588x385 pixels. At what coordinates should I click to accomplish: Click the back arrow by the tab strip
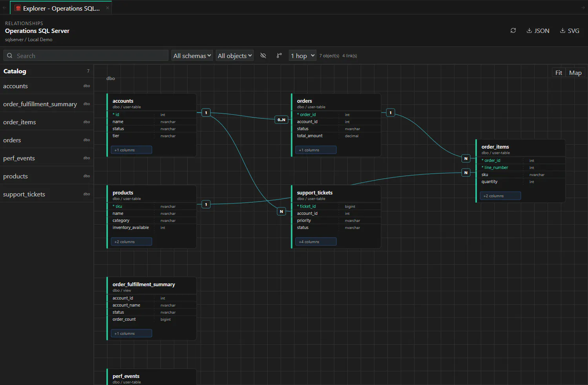point(5,8)
